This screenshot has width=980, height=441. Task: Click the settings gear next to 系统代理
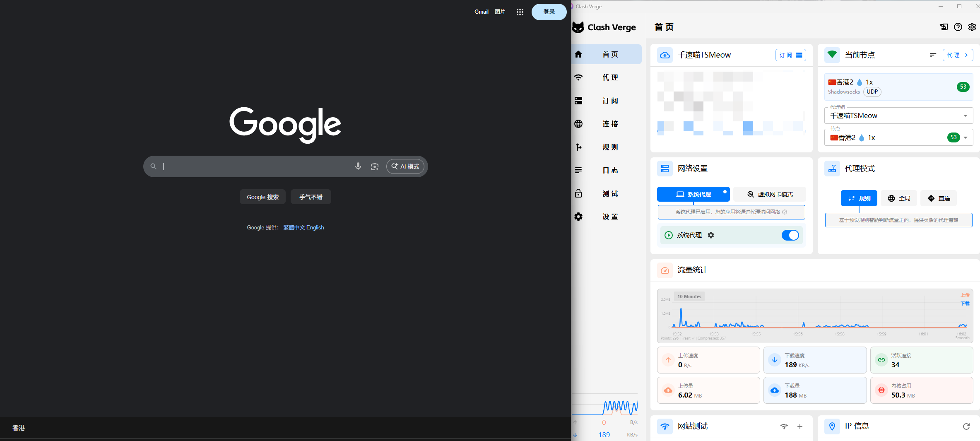tap(711, 235)
